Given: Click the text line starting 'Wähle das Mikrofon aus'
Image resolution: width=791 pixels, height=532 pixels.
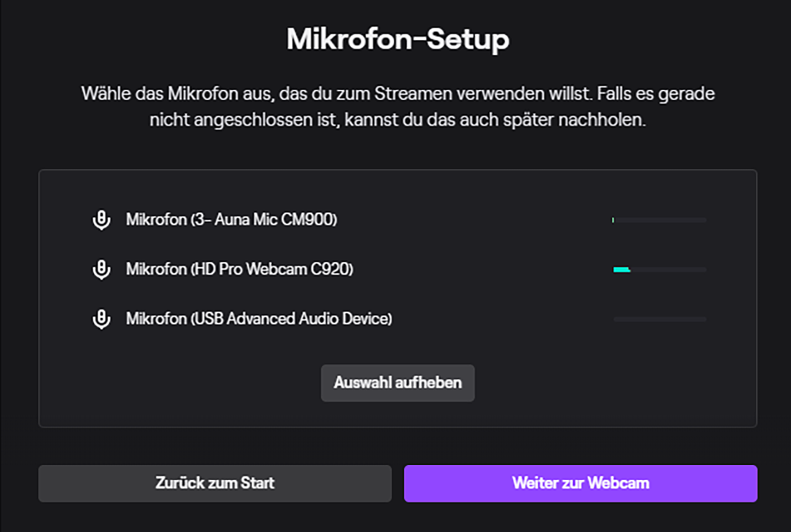Looking at the screenshot, I should 397,95.
